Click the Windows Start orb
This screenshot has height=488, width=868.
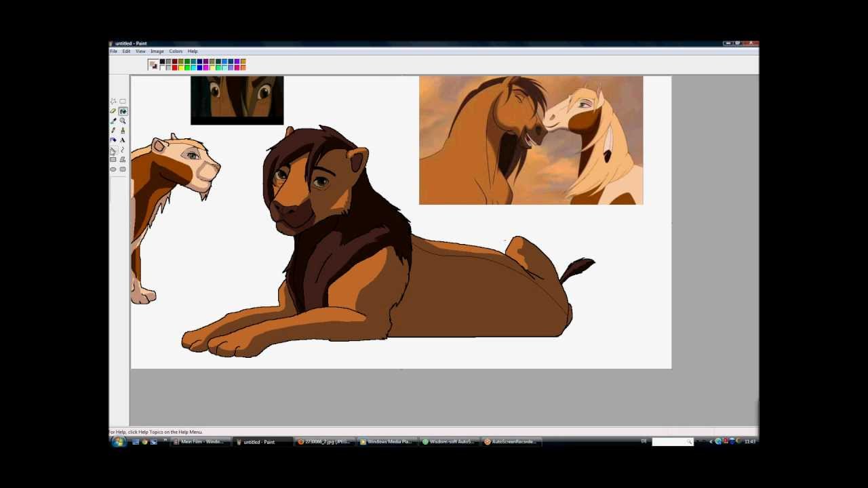point(119,442)
